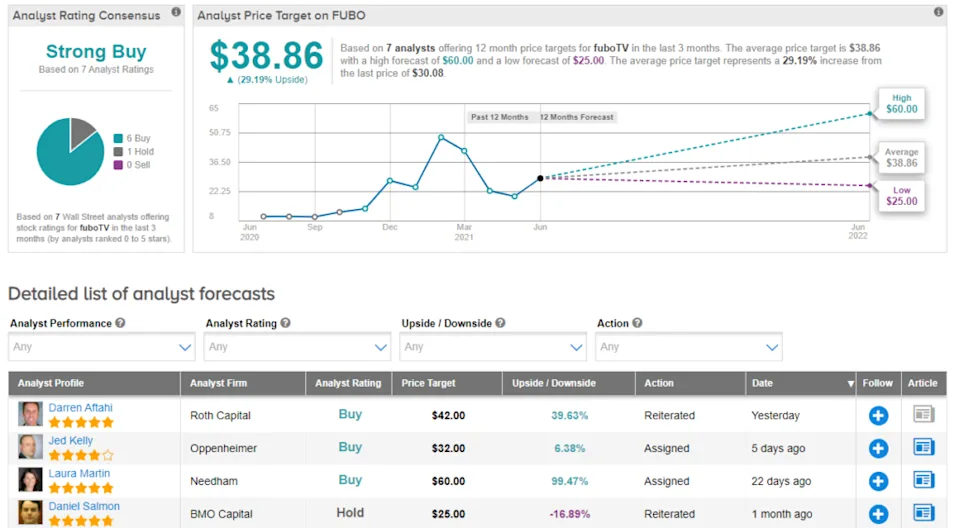
Task: Click Daniel Salmon's star rating
Action: (81, 521)
